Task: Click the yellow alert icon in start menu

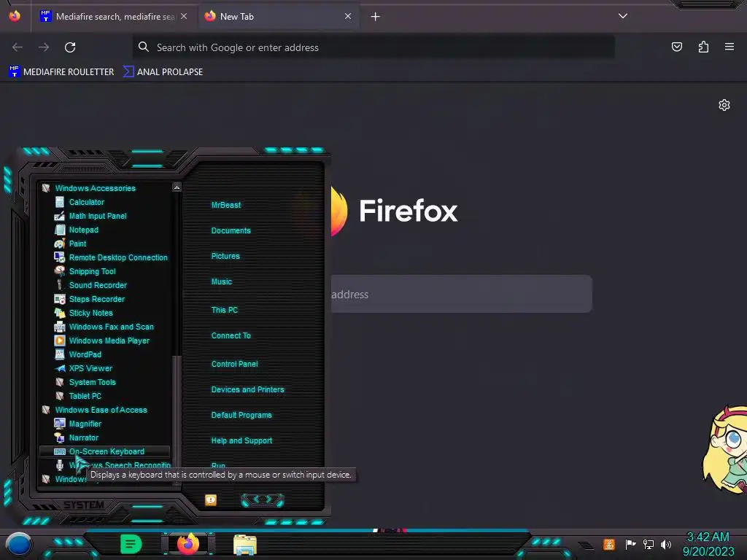Action: [211, 499]
